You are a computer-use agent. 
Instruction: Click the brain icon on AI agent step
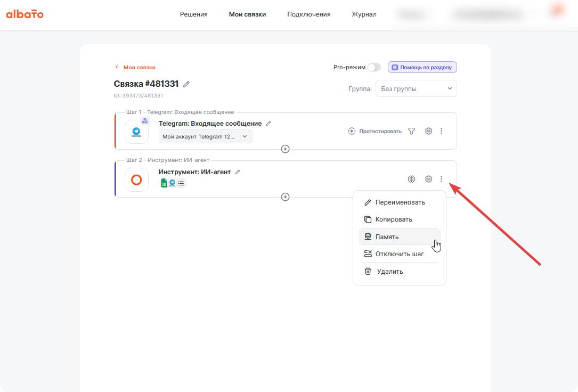point(411,179)
